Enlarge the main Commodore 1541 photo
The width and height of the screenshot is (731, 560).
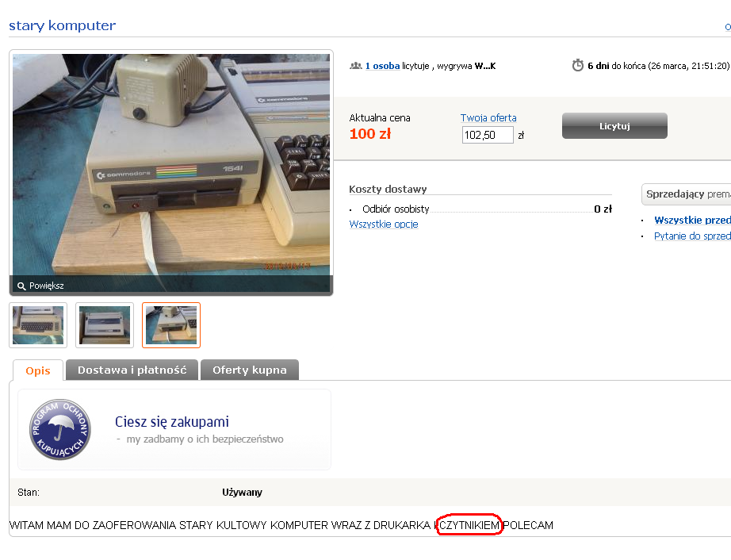pos(171,173)
